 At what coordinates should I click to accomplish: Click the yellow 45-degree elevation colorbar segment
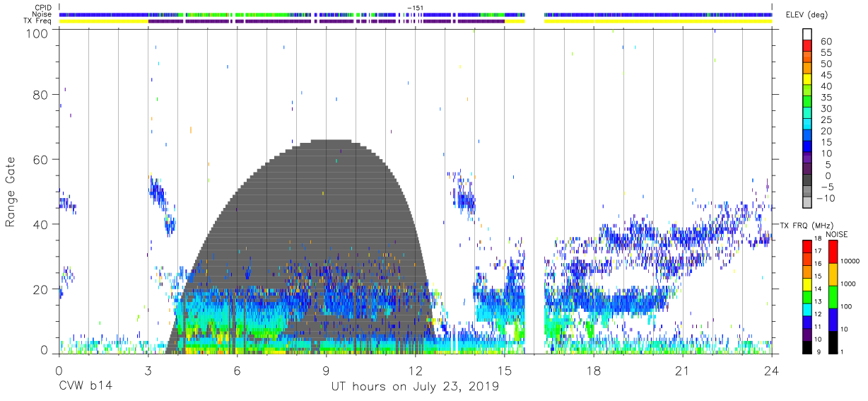coord(806,80)
